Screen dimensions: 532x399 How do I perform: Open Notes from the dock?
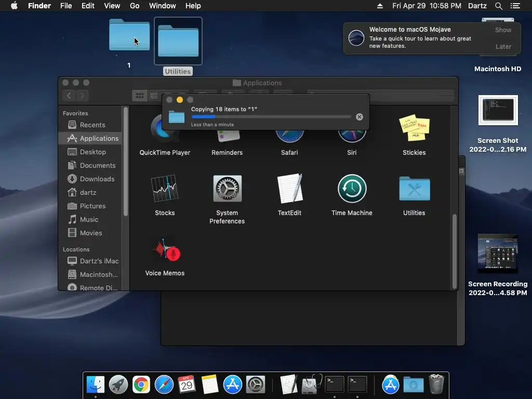tap(210, 384)
